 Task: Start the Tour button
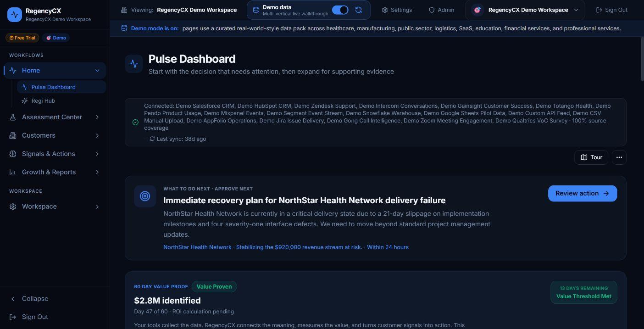591,157
